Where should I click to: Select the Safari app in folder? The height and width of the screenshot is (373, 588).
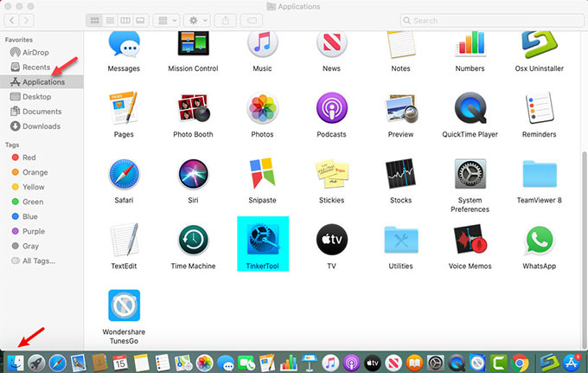coord(124,174)
